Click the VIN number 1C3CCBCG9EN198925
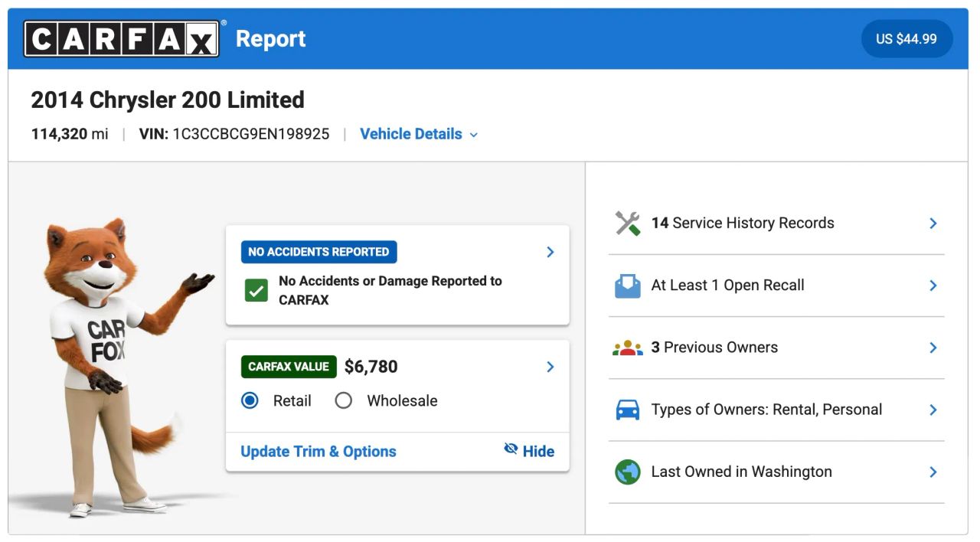Image resolution: width=980 pixels, height=542 pixels. click(x=251, y=134)
